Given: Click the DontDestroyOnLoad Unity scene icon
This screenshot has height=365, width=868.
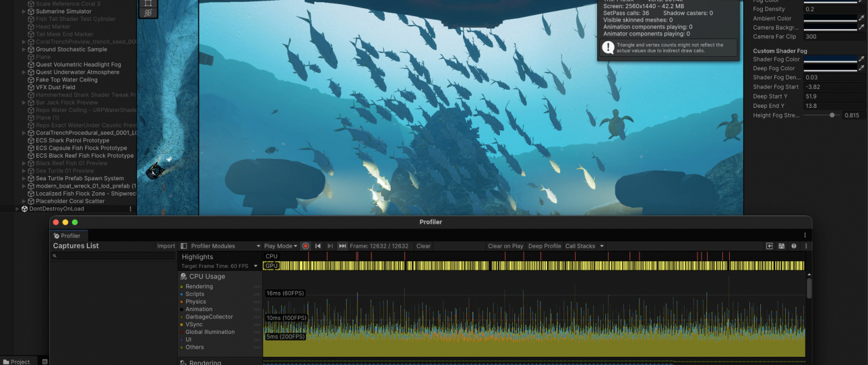Looking at the screenshot, I should coord(25,209).
